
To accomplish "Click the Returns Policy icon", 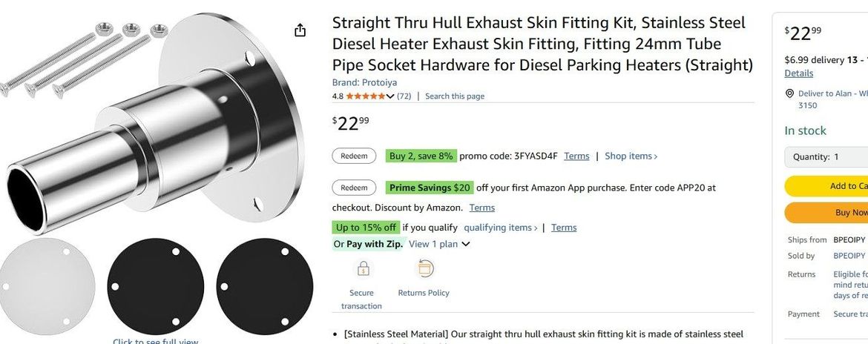I will coord(424,268).
